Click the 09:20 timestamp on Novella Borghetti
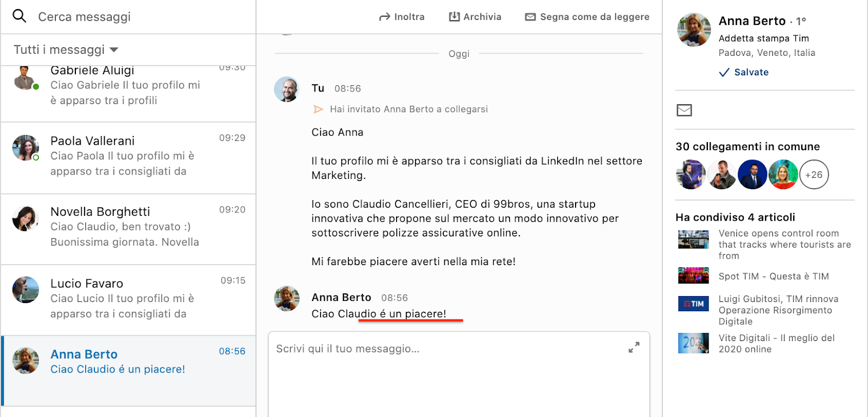This screenshot has width=868, height=417. pos(232,210)
